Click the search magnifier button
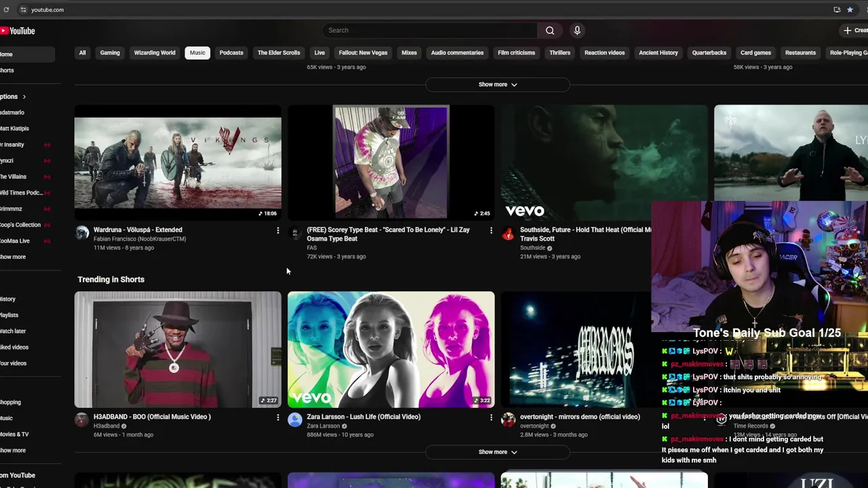Screen dimensions: 868x488 tap(550, 30)
